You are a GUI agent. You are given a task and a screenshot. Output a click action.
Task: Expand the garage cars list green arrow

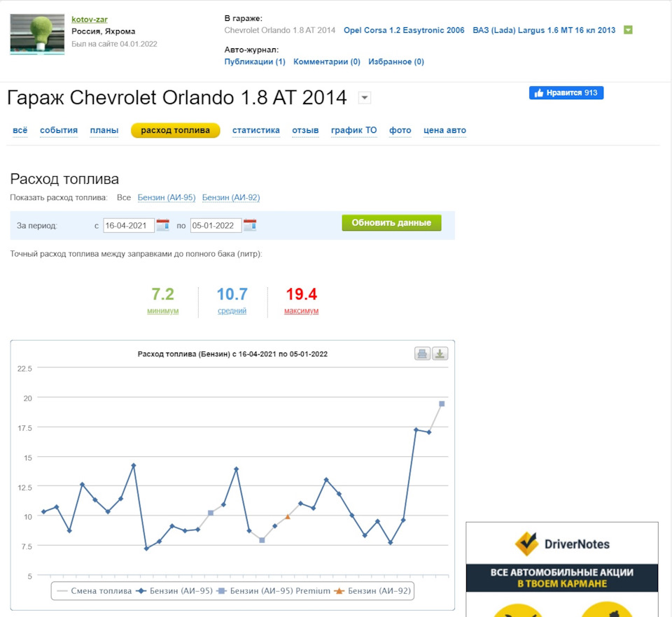[x=628, y=30]
